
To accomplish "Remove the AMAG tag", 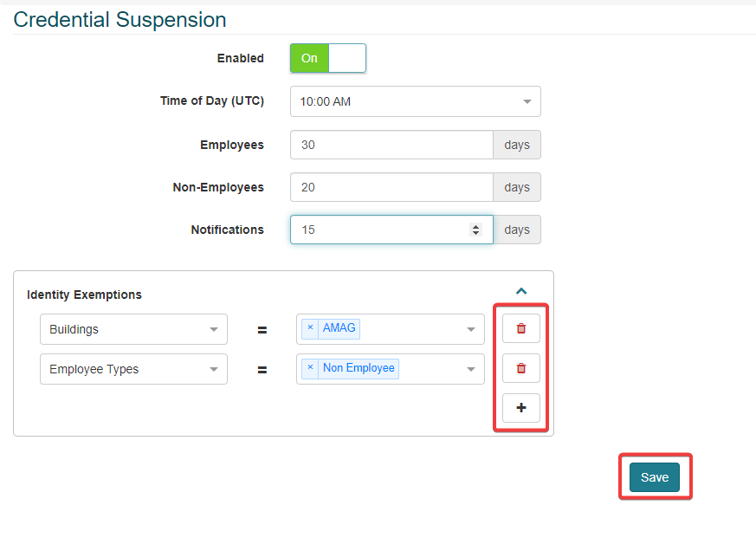I will point(310,328).
